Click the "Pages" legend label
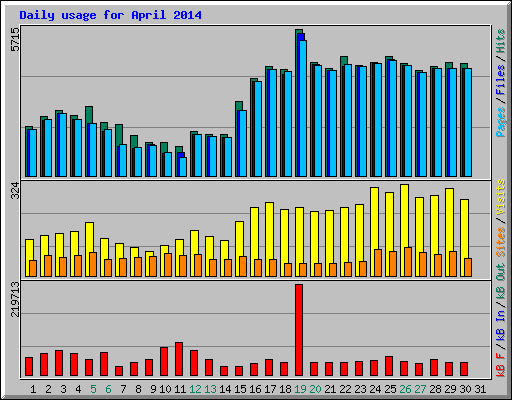Image resolution: width=512 pixels, height=400 pixels. [x=500, y=122]
